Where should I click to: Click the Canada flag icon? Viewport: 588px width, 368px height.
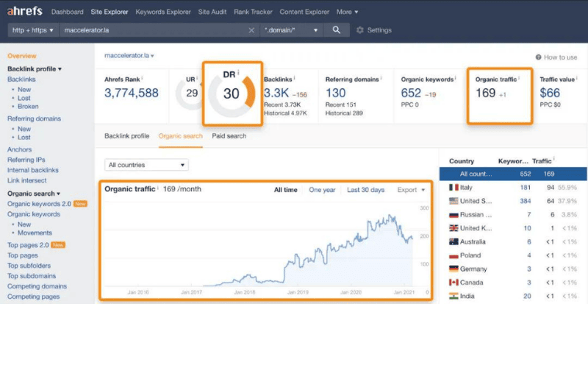pos(453,283)
